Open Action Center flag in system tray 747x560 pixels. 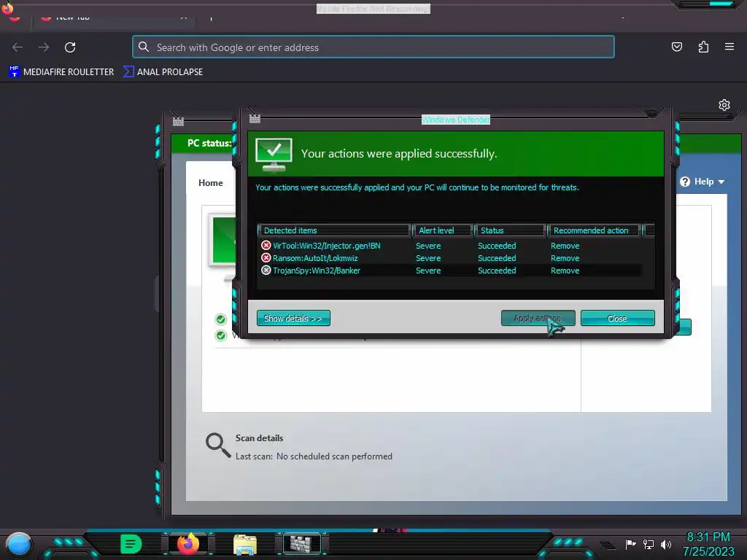click(x=631, y=544)
